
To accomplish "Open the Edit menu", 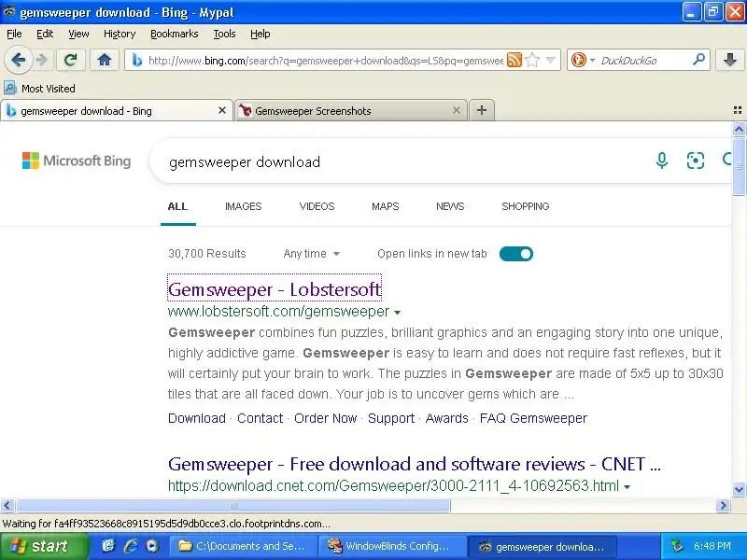I will [45, 34].
